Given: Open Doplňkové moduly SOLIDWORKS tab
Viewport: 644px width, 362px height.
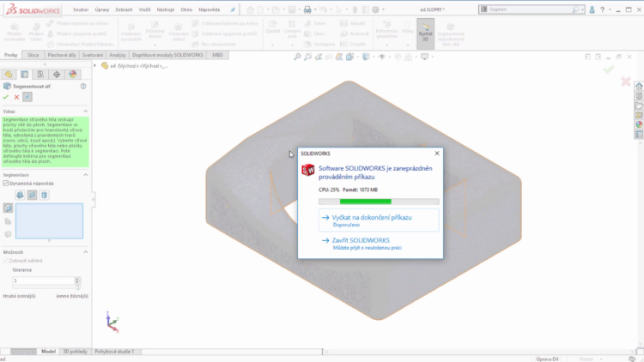Looking at the screenshot, I should click(x=167, y=55).
